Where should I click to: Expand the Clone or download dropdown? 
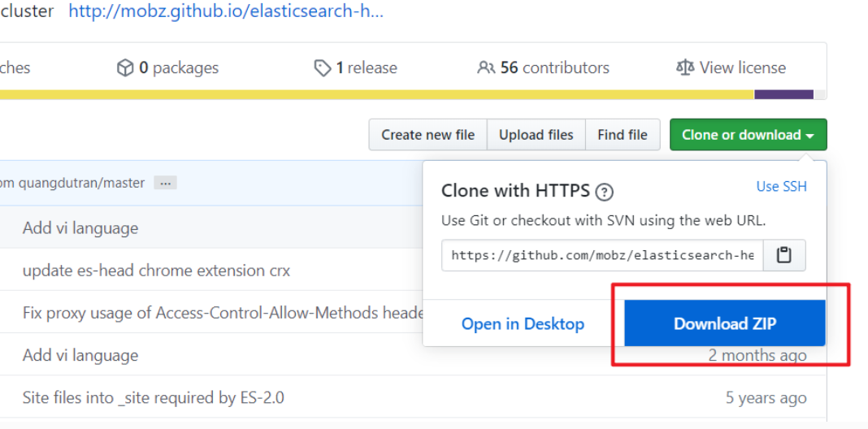point(748,135)
